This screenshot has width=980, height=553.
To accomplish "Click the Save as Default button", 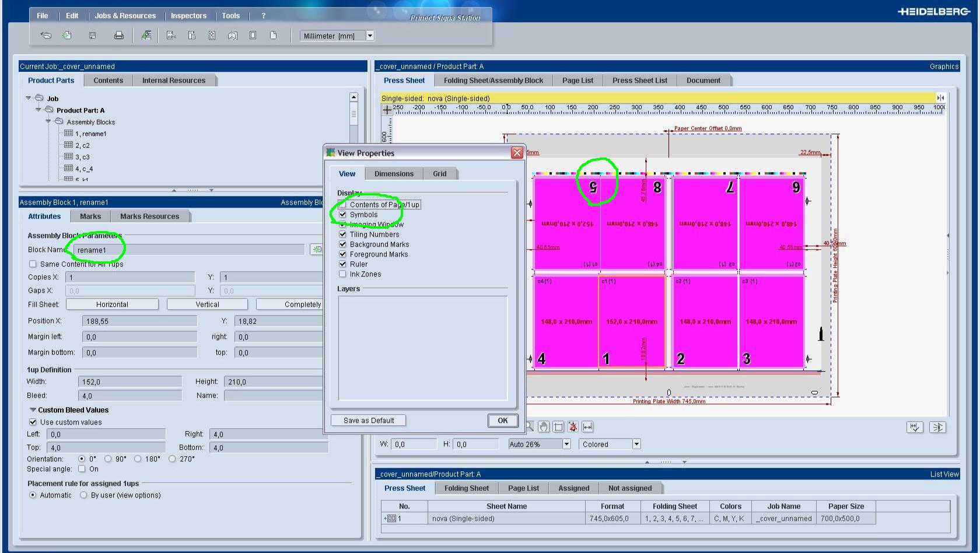I will pos(369,421).
